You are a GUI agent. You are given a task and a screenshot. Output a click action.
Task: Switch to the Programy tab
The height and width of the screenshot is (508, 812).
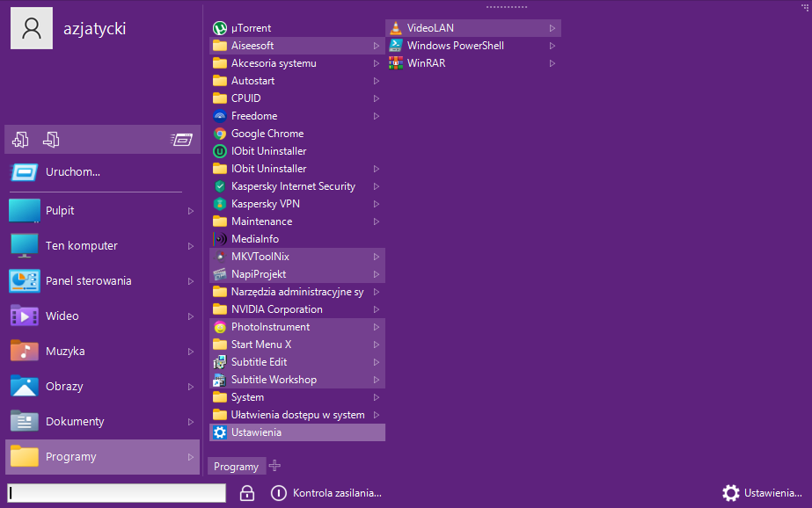tap(236, 466)
